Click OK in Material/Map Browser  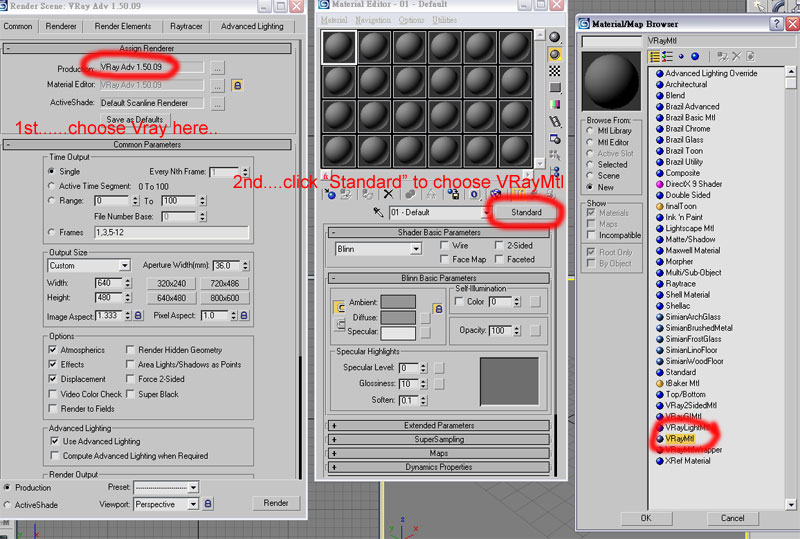(x=646, y=518)
